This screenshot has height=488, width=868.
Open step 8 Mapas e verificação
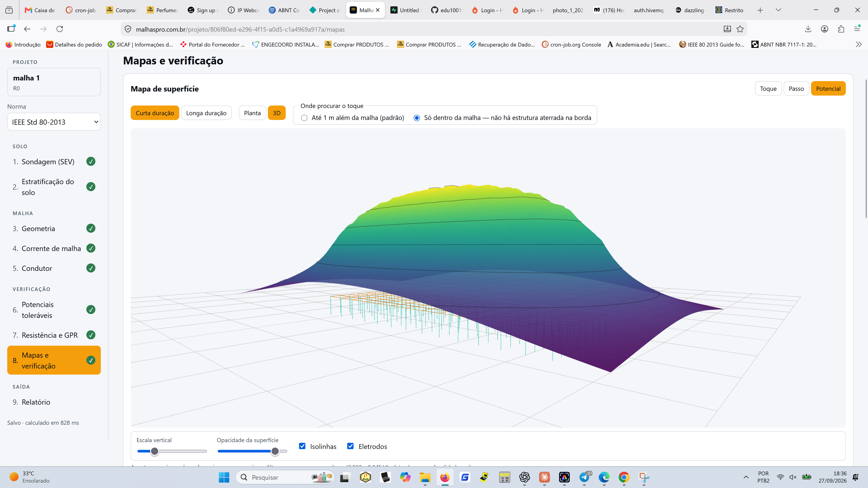[54, 360]
